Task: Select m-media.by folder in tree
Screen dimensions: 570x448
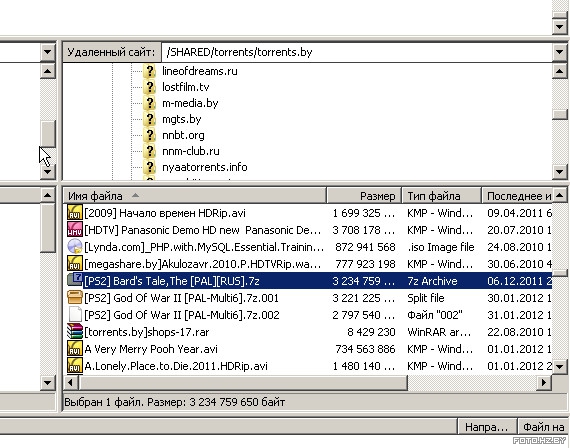Action: (190, 103)
